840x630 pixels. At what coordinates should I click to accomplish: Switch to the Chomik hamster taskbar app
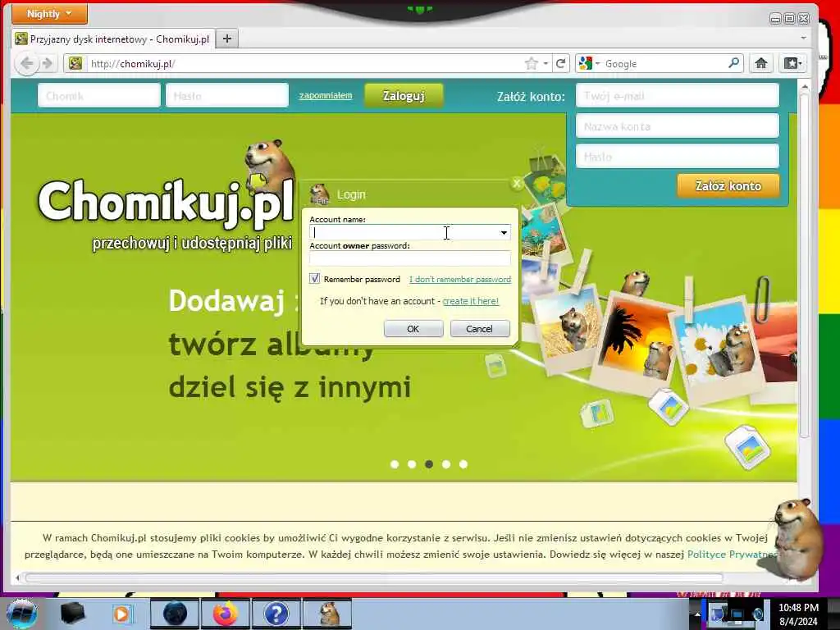(327, 614)
